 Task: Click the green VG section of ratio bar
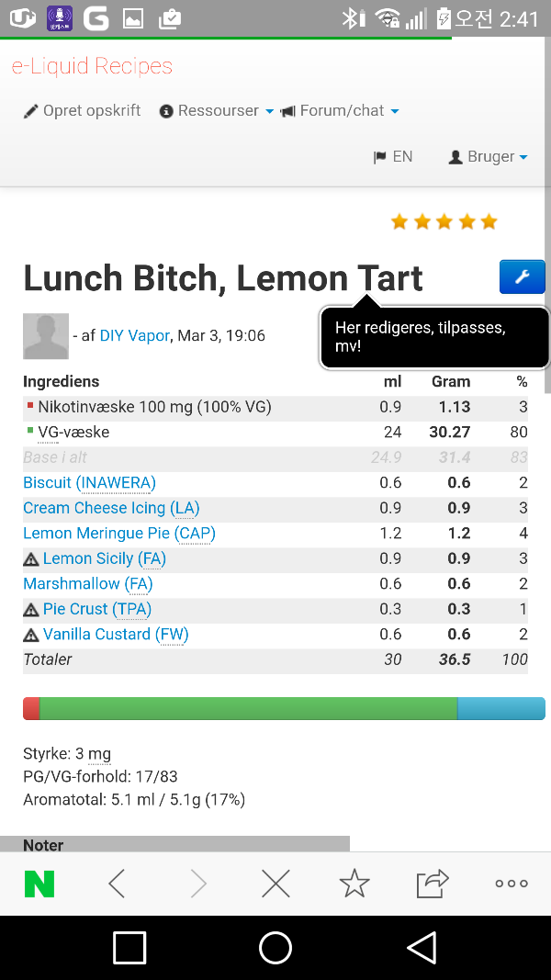tap(248, 708)
